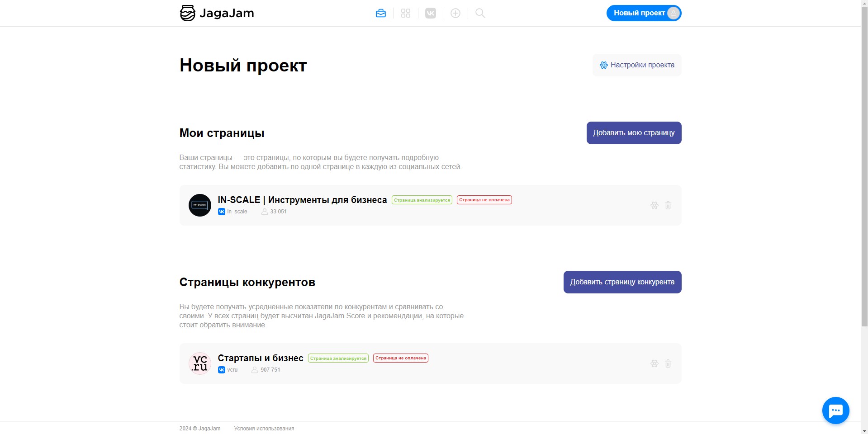
Task: Click the vcru handle text
Action: (x=232, y=370)
